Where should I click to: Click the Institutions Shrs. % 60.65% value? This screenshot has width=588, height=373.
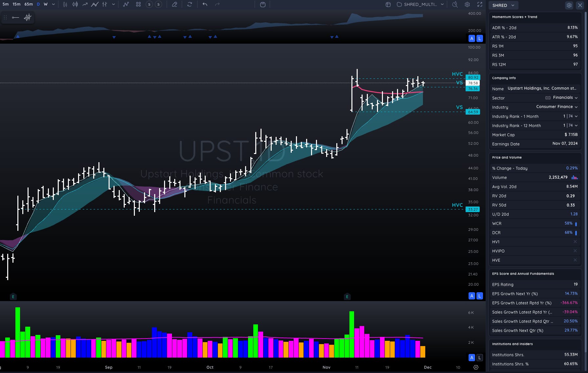click(x=571, y=364)
